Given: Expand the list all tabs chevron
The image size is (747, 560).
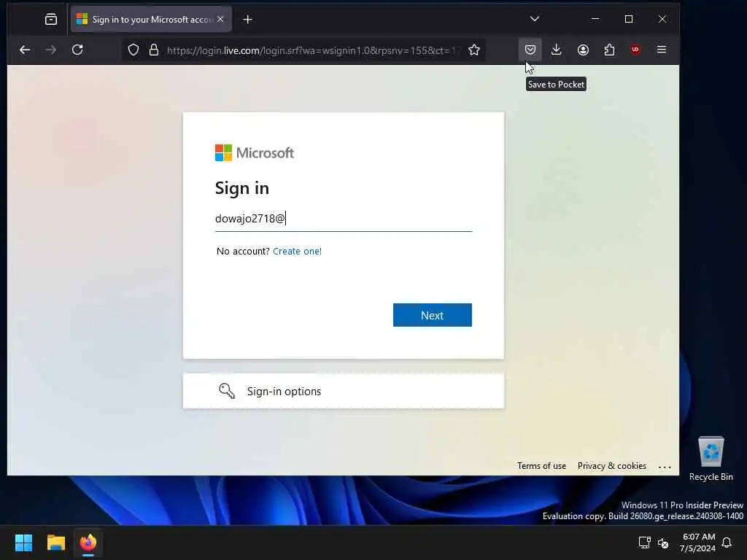Looking at the screenshot, I should [x=535, y=19].
